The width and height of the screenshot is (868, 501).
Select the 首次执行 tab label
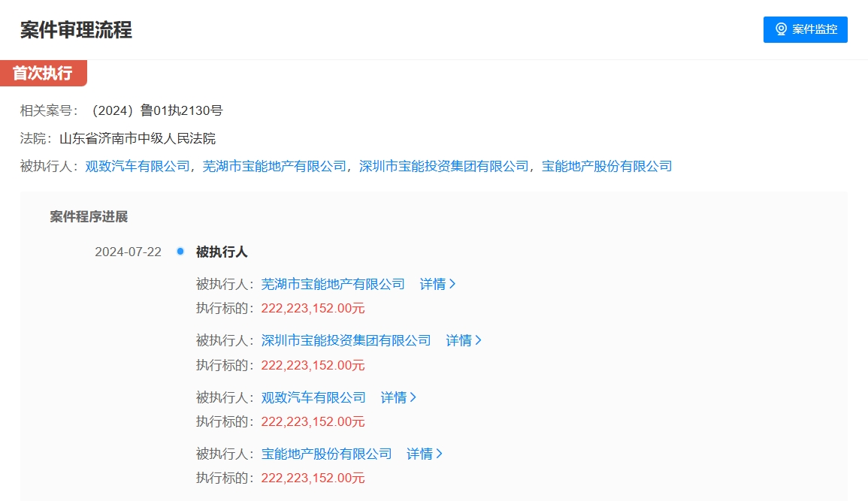point(43,73)
